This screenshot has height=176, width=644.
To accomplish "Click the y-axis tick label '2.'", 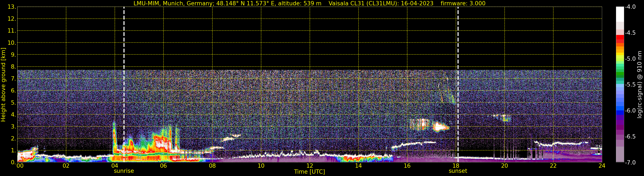I will click(x=13, y=139).
